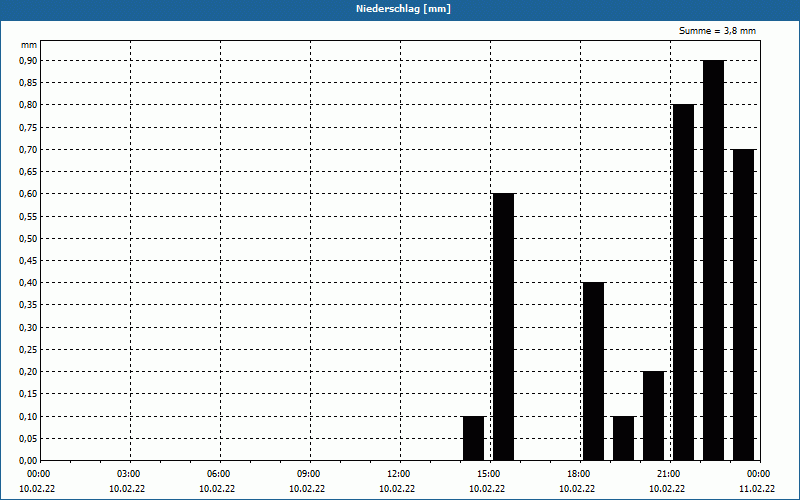Click the 0,20 mm precipitation bar
The width and height of the screenshot is (800, 500).
point(654,416)
